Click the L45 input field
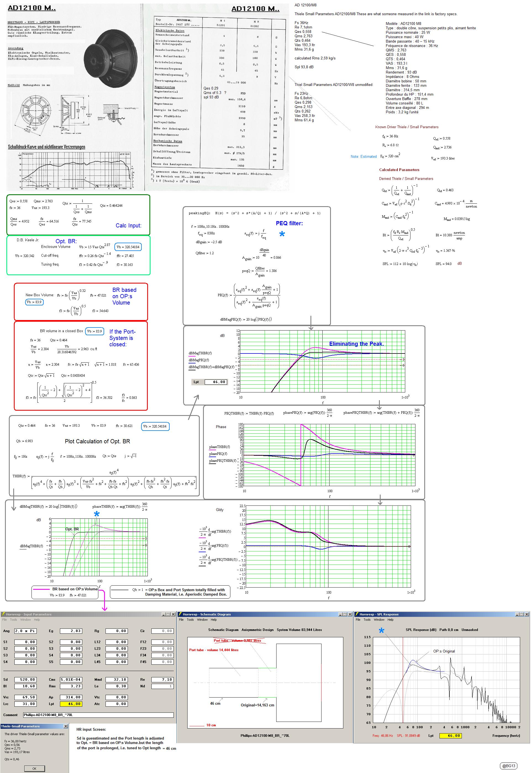The image size is (532, 773). [116, 662]
